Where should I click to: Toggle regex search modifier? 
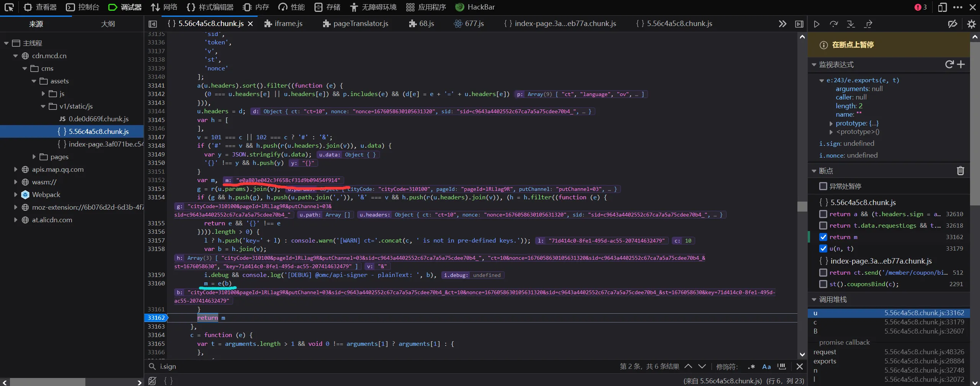tap(751, 366)
